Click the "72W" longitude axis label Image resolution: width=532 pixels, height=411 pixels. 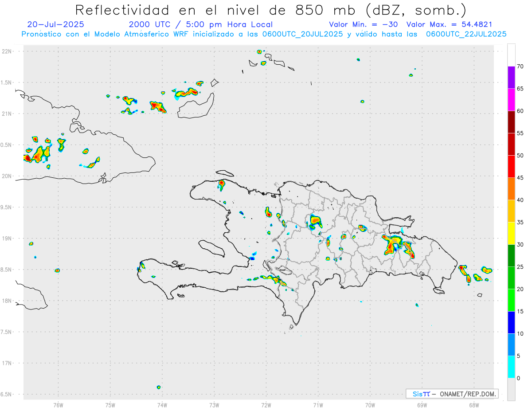[x=266, y=405]
